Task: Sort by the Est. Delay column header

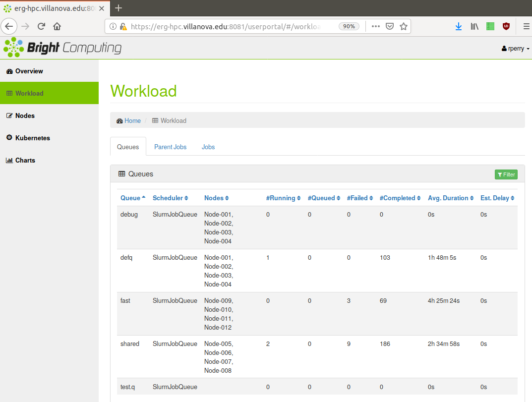Action: tap(497, 198)
